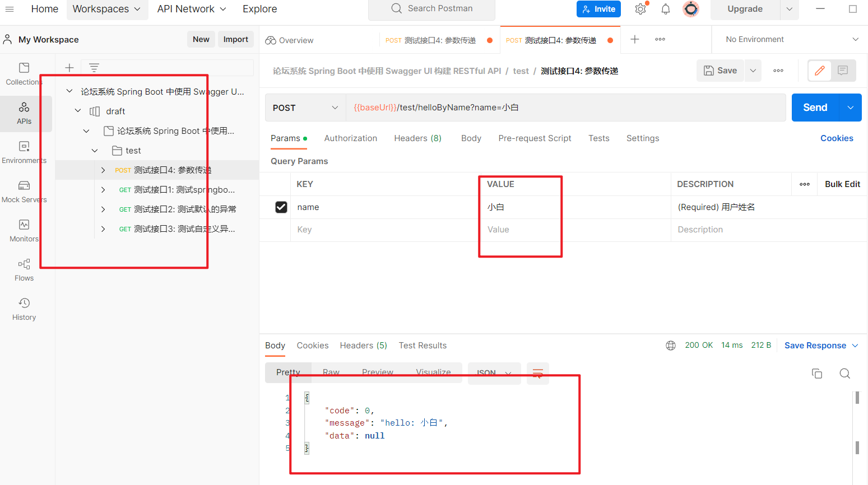
Task: Open the JSON format dropdown
Action: pyautogui.click(x=494, y=373)
